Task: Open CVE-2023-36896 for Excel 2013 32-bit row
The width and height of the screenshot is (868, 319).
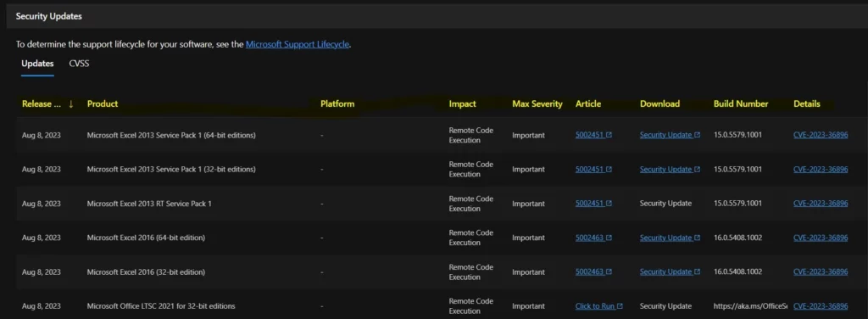Action: click(821, 170)
